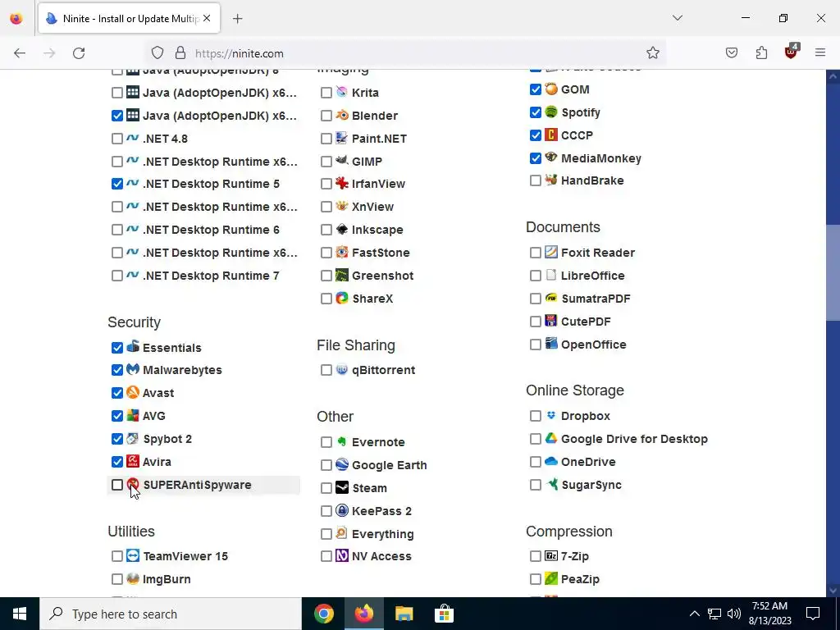Screen dimensions: 840x630
Task: Click the AVG colorful icon
Action: pyautogui.click(x=132, y=416)
